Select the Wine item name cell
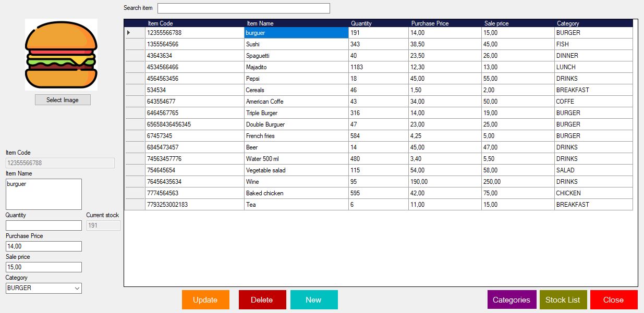644x313 pixels. coord(297,182)
